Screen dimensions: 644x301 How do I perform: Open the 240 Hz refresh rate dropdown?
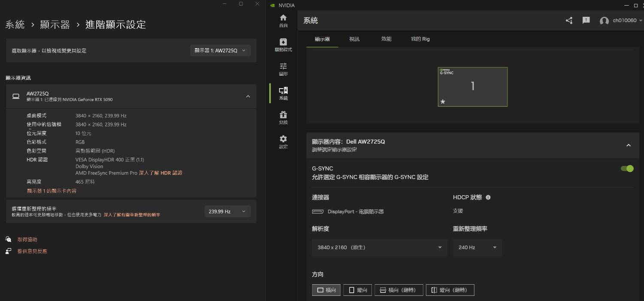477,247
